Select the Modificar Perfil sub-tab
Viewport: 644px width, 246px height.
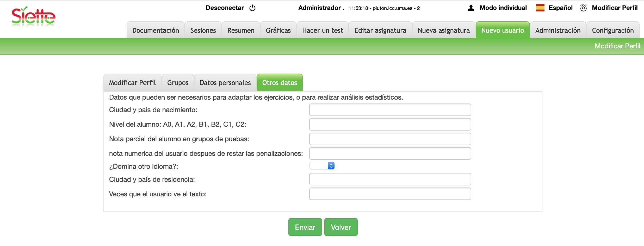(132, 83)
